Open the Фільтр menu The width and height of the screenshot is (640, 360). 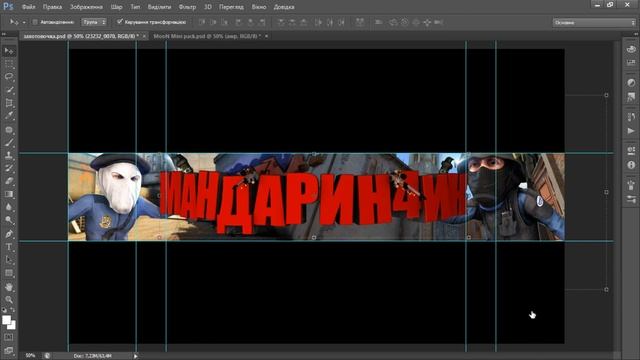pyautogui.click(x=187, y=7)
